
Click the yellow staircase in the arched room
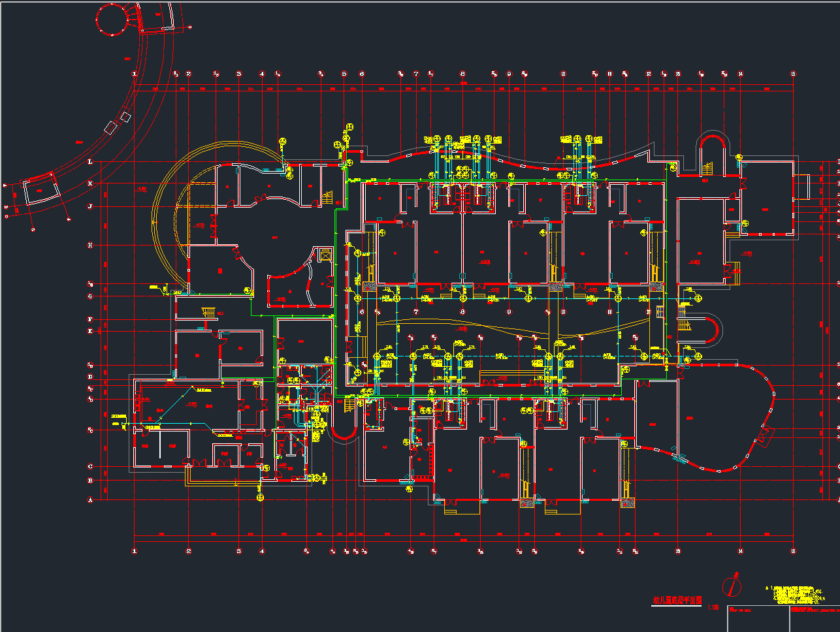[708, 169]
